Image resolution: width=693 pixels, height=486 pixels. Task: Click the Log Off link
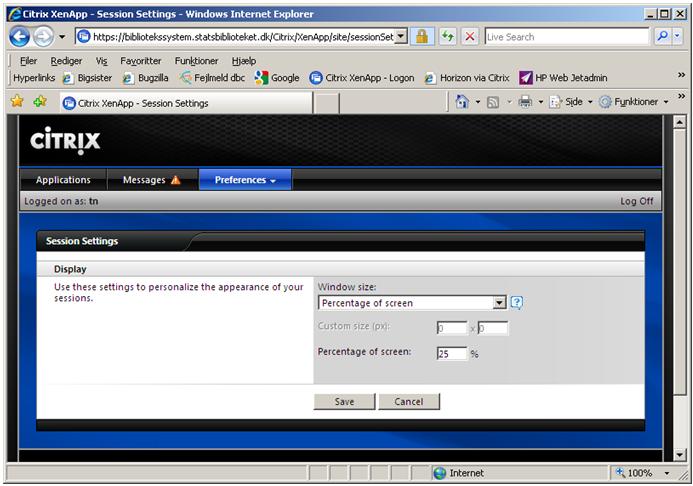(636, 201)
